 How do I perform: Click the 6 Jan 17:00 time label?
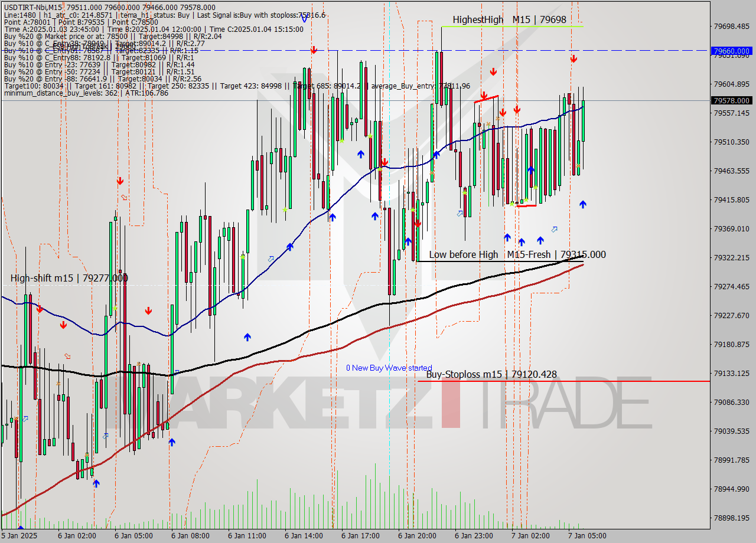tap(360, 536)
